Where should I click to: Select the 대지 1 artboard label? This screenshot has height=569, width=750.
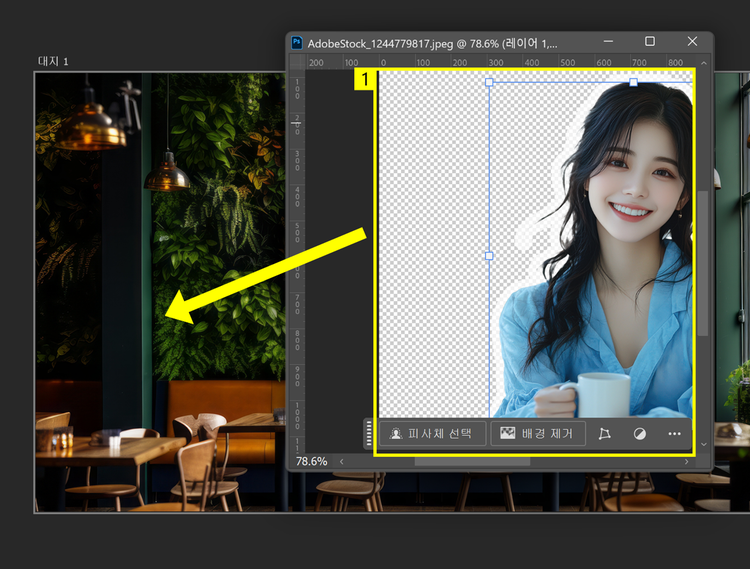pos(52,62)
